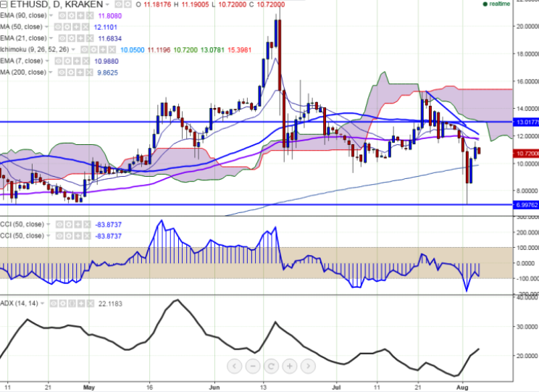
Task: Open EMA (21, close) settings gear
Action: click(71, 38)
